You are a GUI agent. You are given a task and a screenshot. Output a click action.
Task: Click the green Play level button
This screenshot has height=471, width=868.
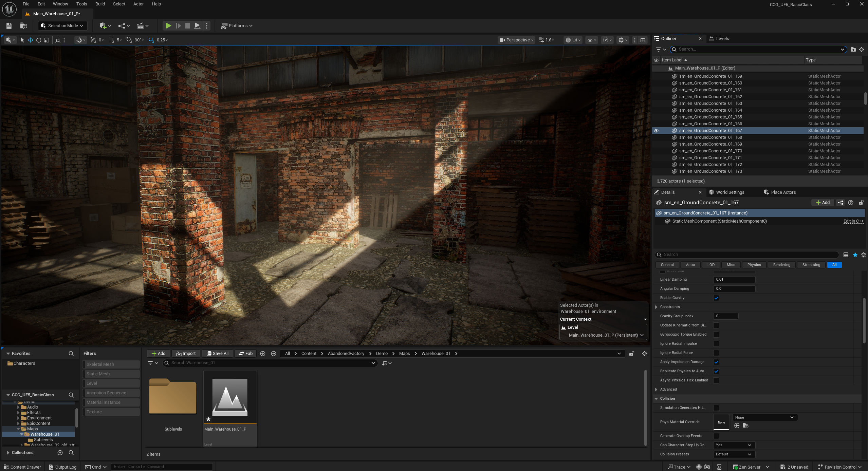pos(168,26)
